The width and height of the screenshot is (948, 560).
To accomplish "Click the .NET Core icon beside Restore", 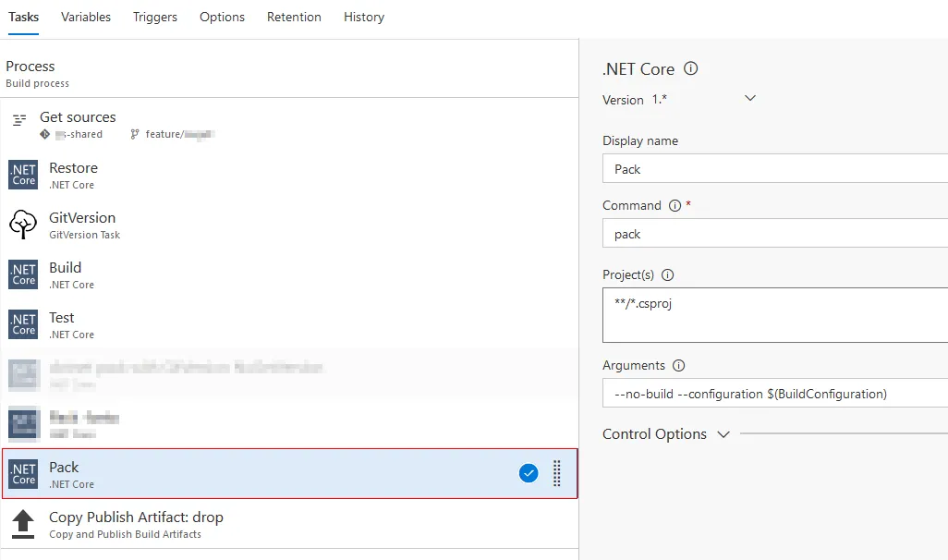I will tap(23, 175).
